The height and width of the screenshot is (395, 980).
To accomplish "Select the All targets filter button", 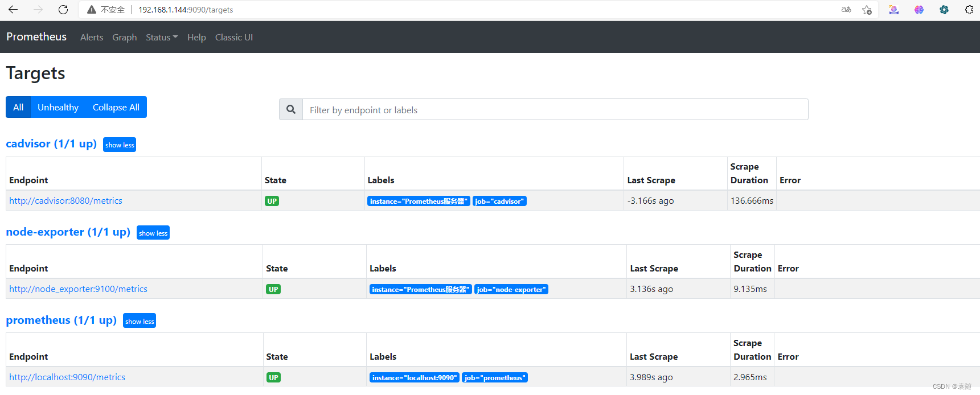I will pyautogui.click(x=18, y=107).
